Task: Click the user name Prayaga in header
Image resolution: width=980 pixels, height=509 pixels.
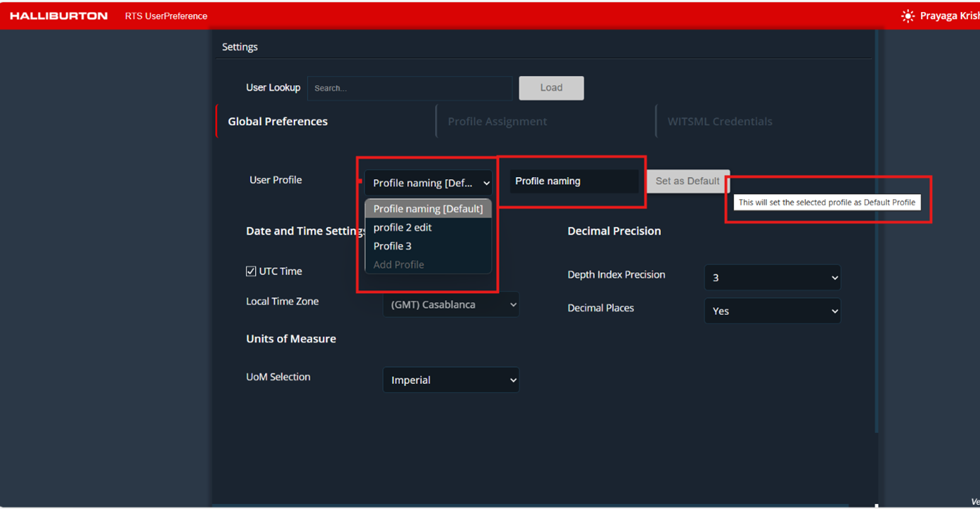Action: pyautogui.click(x=949, y=16)
